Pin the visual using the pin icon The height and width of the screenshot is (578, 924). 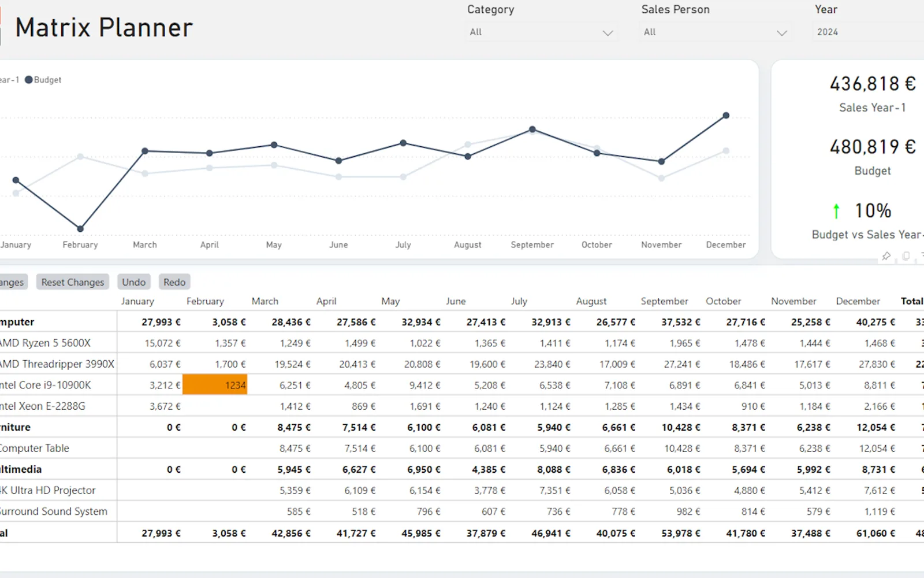coord(886,256)
